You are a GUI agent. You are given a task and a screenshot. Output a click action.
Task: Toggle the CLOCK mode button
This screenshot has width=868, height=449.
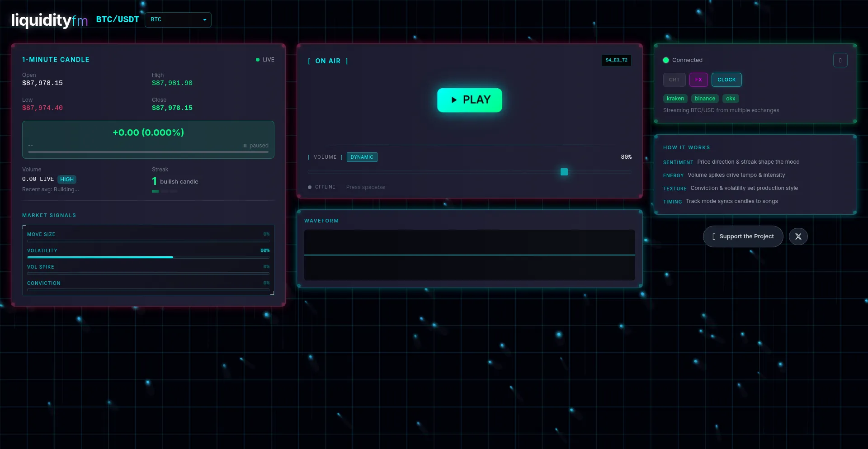726,80
